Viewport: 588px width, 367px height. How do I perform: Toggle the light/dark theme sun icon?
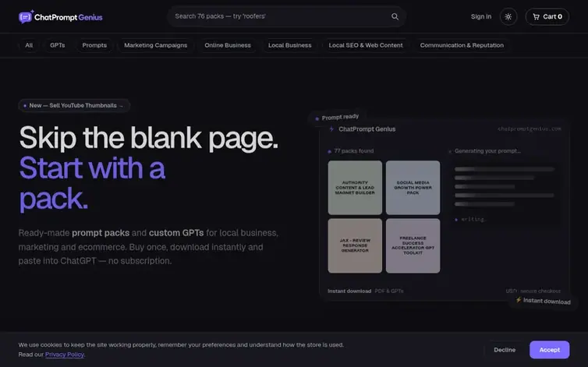pos(508,17)
